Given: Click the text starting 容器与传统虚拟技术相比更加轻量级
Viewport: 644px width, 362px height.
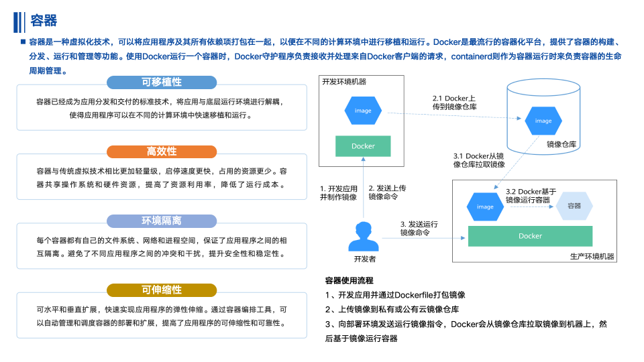Looking at the screenshot, I should [x=162, y=178].
